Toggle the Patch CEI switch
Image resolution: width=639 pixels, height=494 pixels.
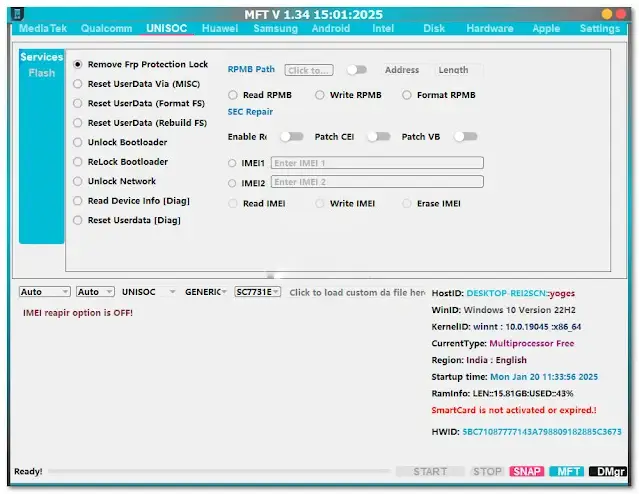click(x=379, y=137)
